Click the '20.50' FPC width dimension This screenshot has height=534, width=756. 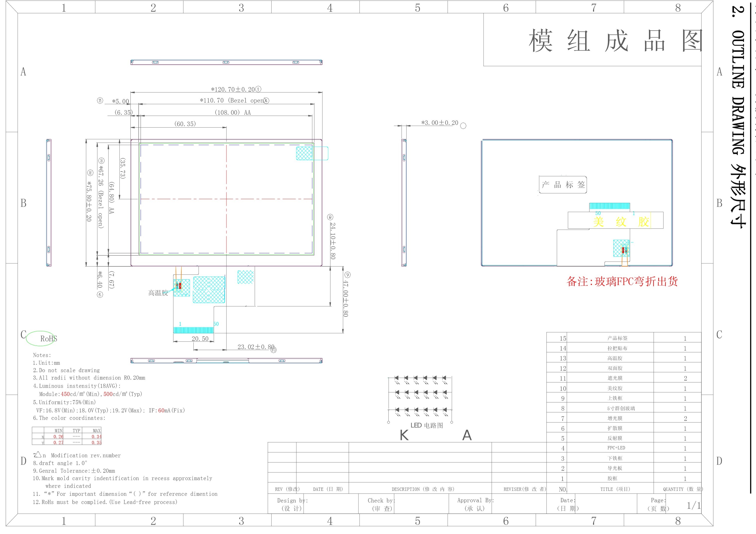tap(200, 339)
